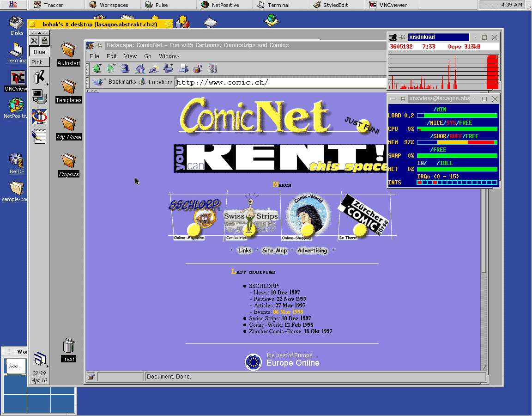This screenshot has width=532, height=416.
Task: Open the File menu in Netscape
Action: [x=94, y=56]
